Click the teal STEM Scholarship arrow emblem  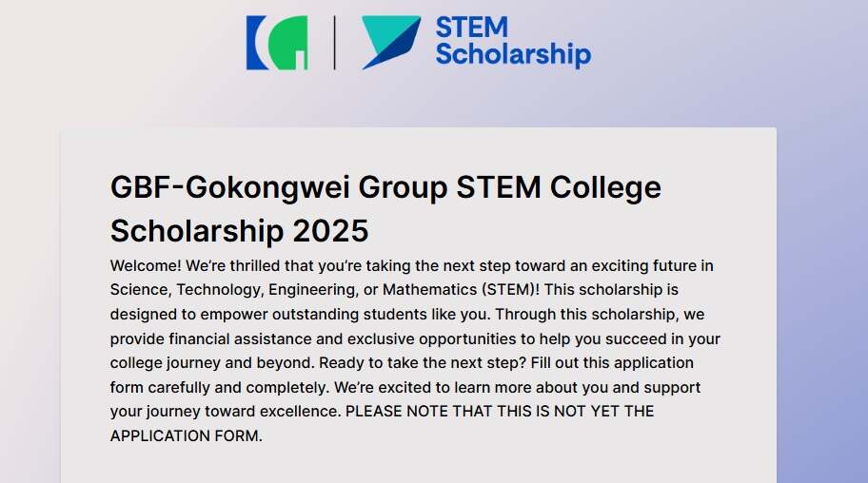tap(391, 43)
